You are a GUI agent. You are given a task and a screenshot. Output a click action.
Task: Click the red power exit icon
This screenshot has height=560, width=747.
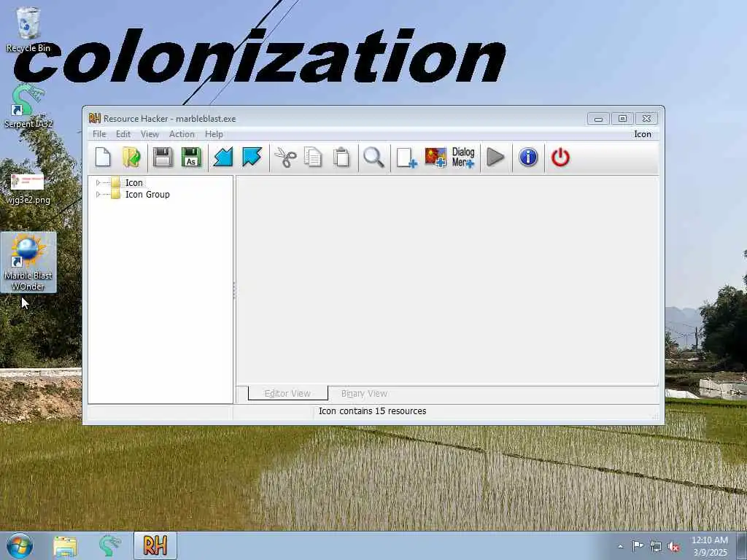560,157
